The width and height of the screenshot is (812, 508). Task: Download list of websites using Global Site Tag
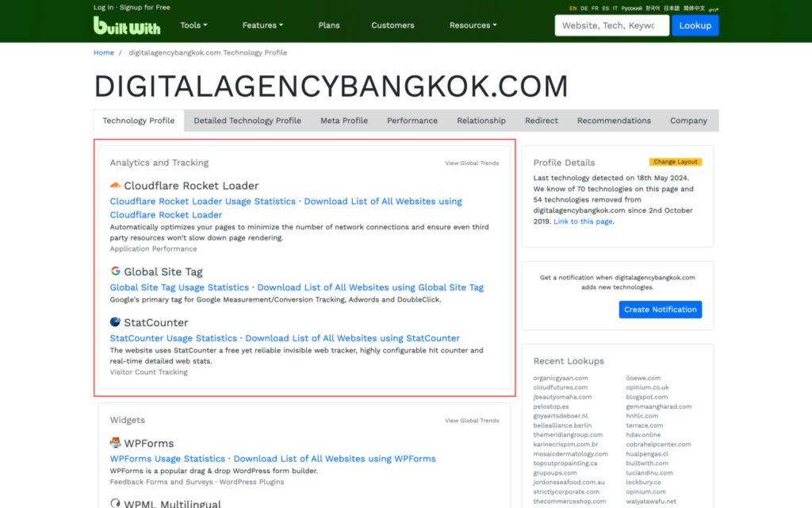pos(370,287)
